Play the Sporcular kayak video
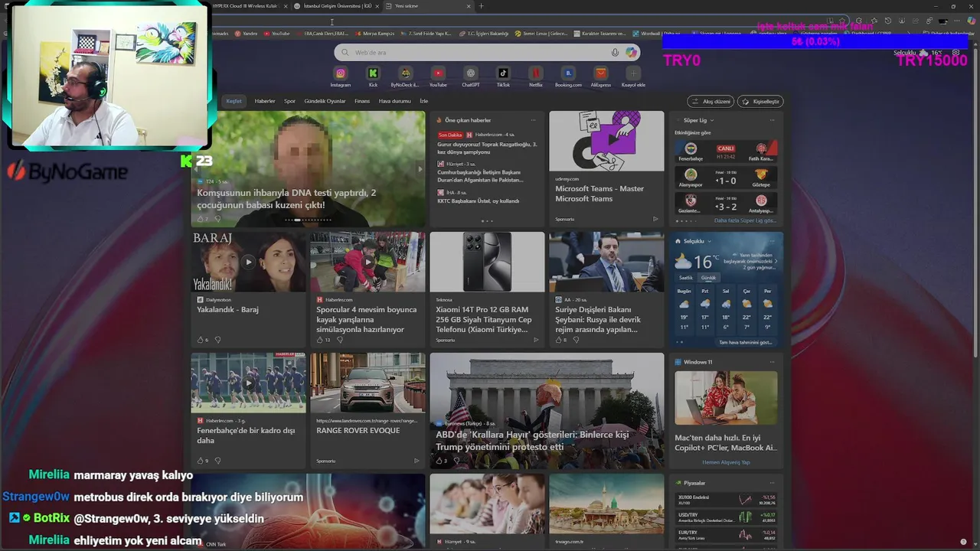 (367, 262)
